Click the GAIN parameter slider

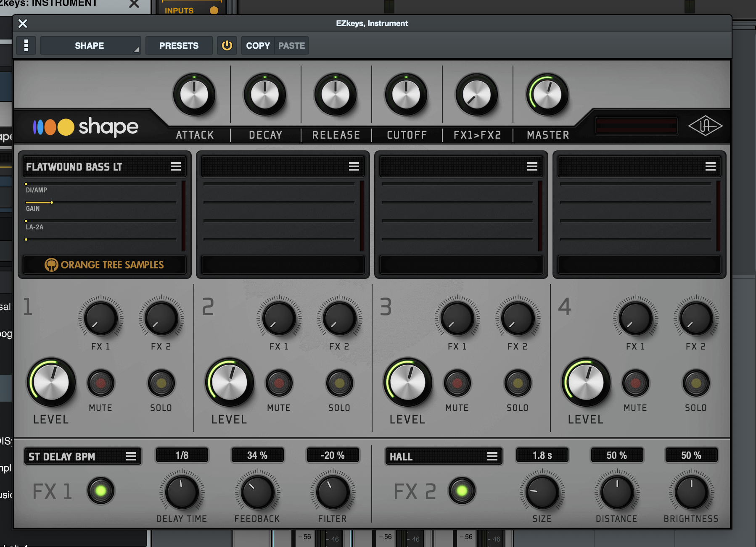[x=101, y=202]
